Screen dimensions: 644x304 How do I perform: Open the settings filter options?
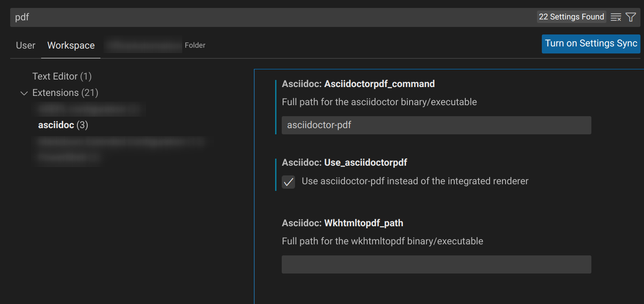coord(631,17)
